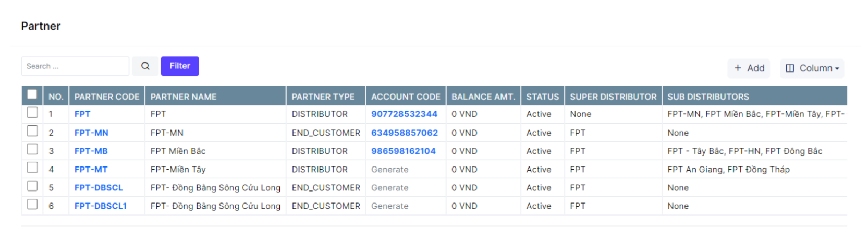The width and height of the screenshot is (868, 239).
Task: Select partner type 'END_CUSTOMER' in FPT-MN row
Action: coord(326,133)
